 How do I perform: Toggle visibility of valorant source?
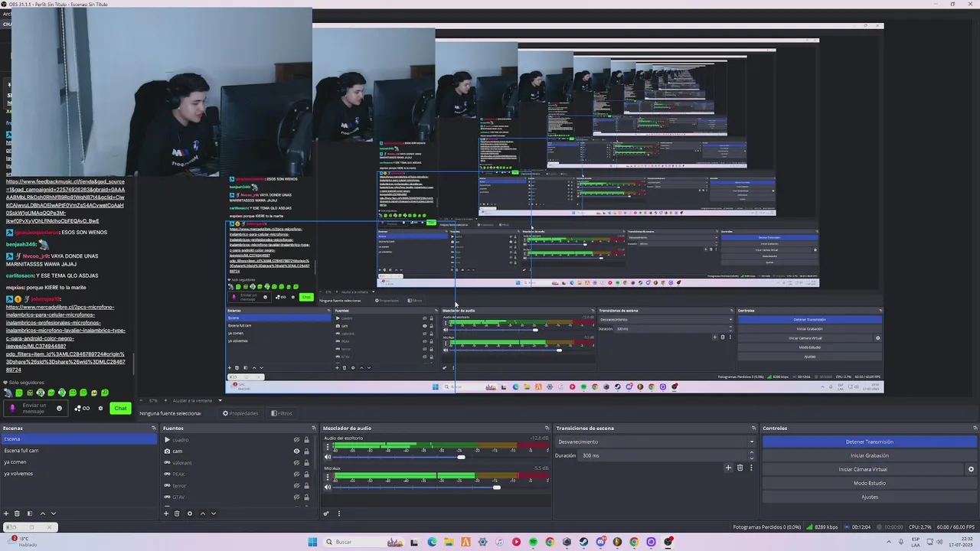click(x=296, y=463)
